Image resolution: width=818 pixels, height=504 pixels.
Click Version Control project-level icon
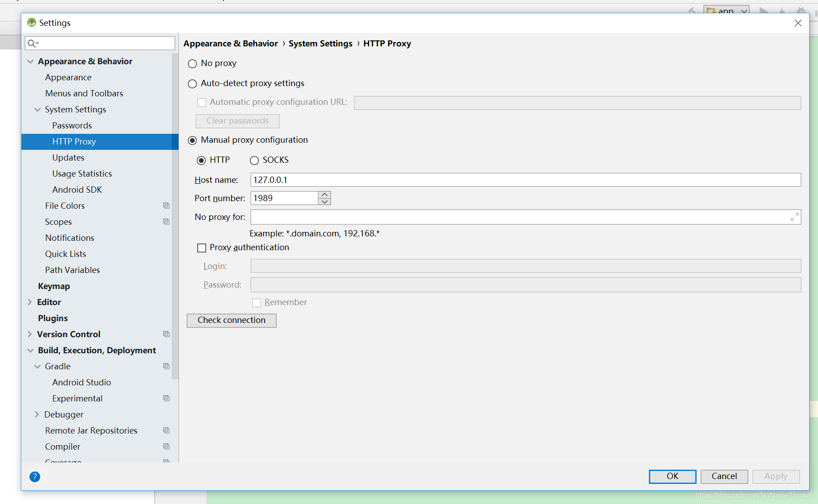tap(166, 334)
